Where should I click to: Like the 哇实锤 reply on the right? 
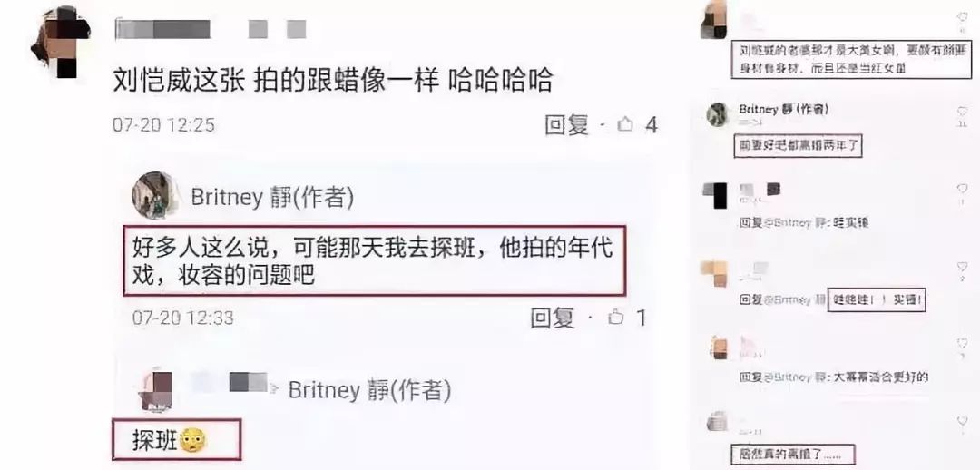963,189
